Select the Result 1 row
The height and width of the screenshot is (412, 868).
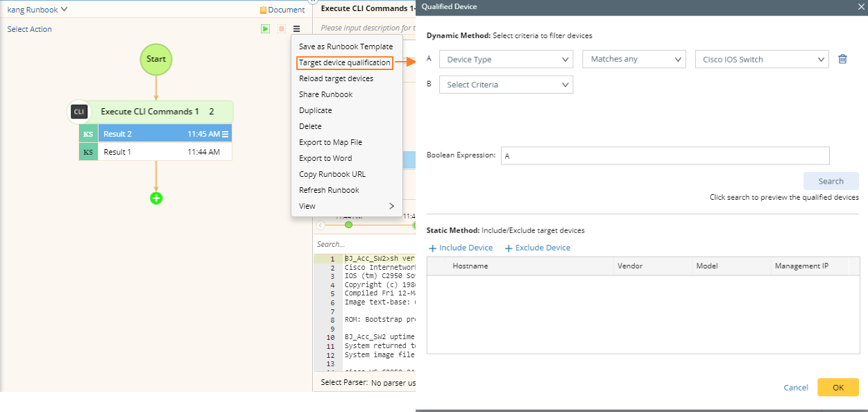pyautogui.click(x=165, y=152)
